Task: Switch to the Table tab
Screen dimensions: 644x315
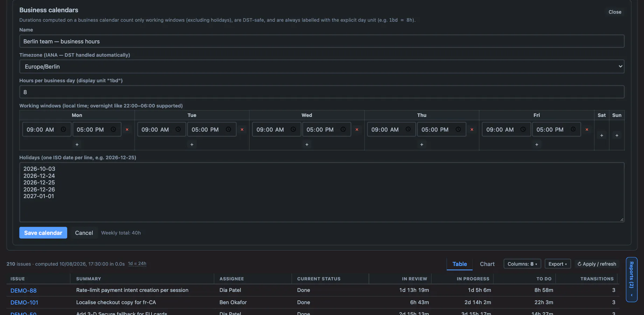Action: pyautogui.click(x=460, y=264)
